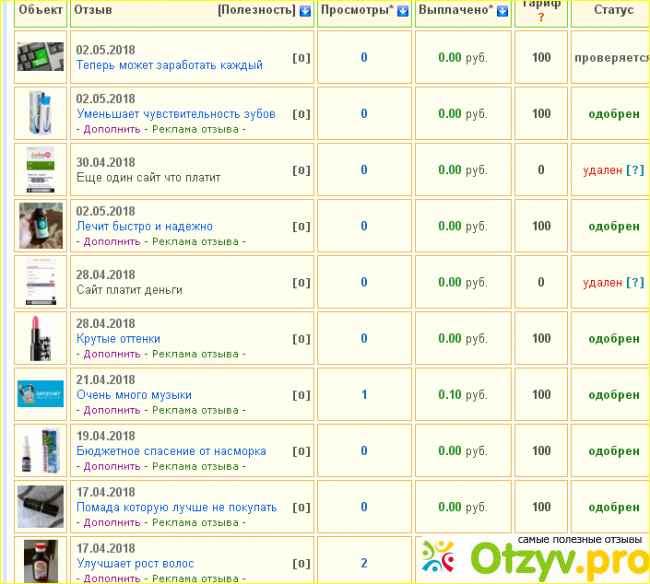Viewport: 650px width, 584px height.
Task: Open review 'Лечит быстро и надежно'
Action: point(144,227)
